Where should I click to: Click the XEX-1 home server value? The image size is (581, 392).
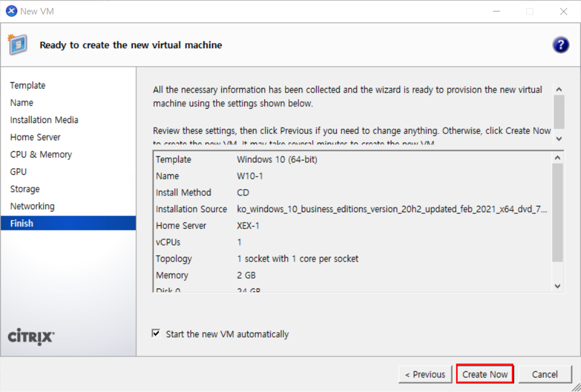[x=248, y=226]
